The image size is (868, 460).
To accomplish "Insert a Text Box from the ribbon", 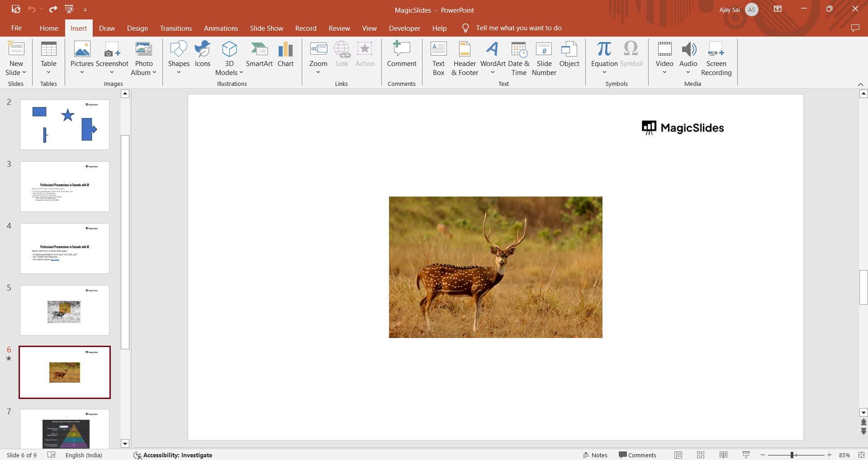I will click(438, 59).
